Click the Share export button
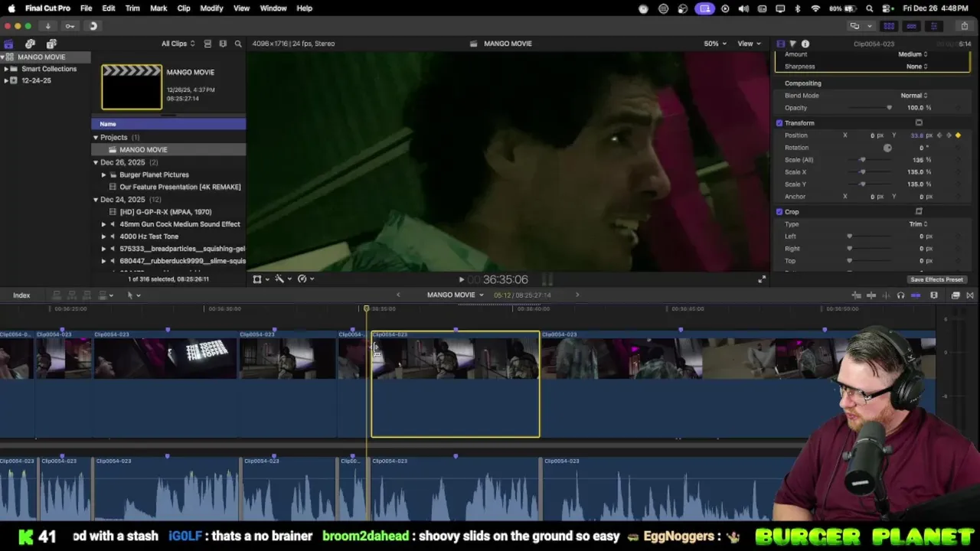 (964, 26)
